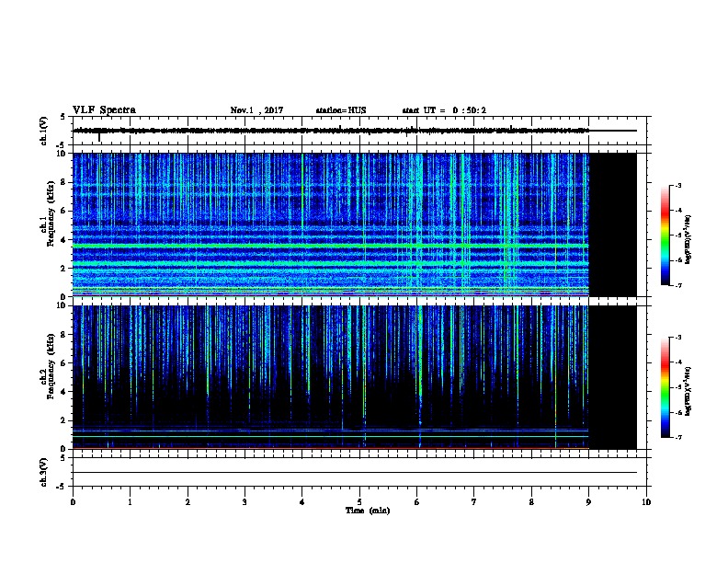Click the "log(PSD)" label beside ch.1 colorbar
Image resolution: width=728 pixels, height=563 pixels.
coord(688,239)
